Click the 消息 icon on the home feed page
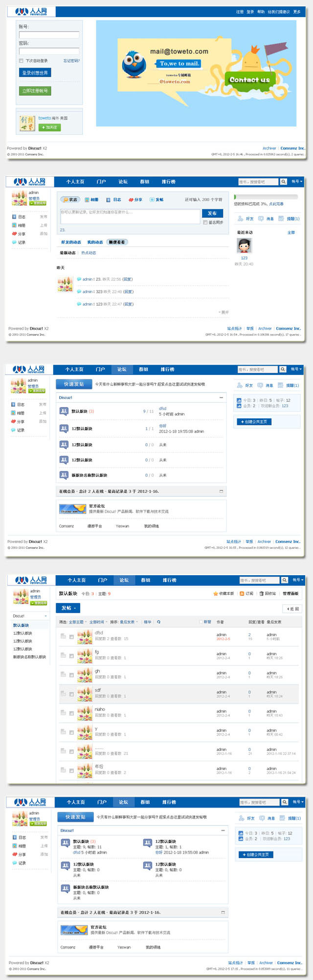The height and width of the screenshot is (980, 313). [x=261, y=219]
